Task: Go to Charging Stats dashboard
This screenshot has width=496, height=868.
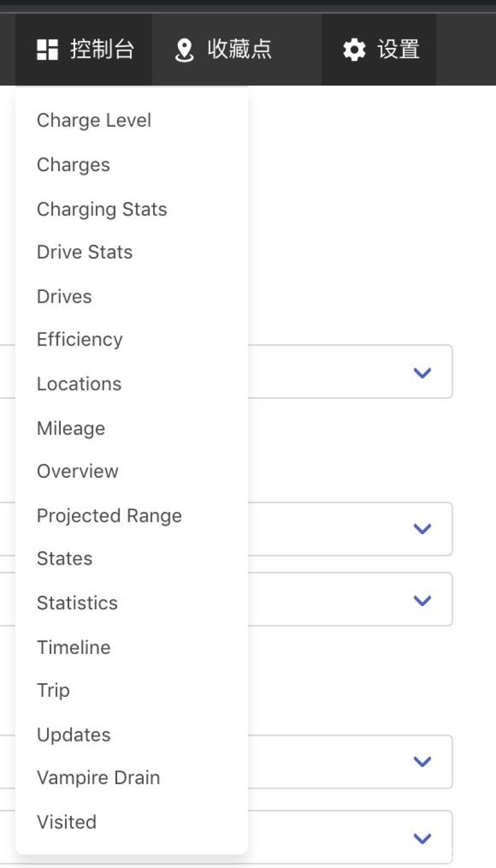Action: (102, 209)
